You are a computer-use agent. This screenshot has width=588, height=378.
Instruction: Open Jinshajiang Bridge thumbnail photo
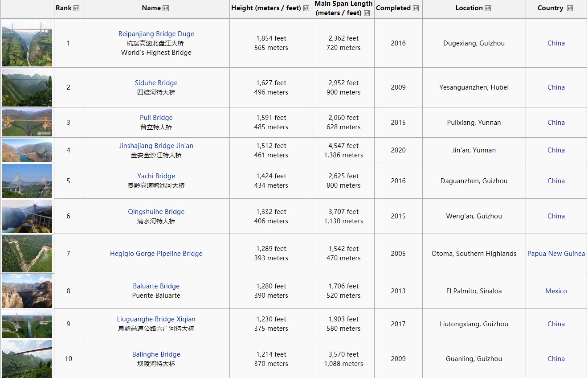coord(27,150)
